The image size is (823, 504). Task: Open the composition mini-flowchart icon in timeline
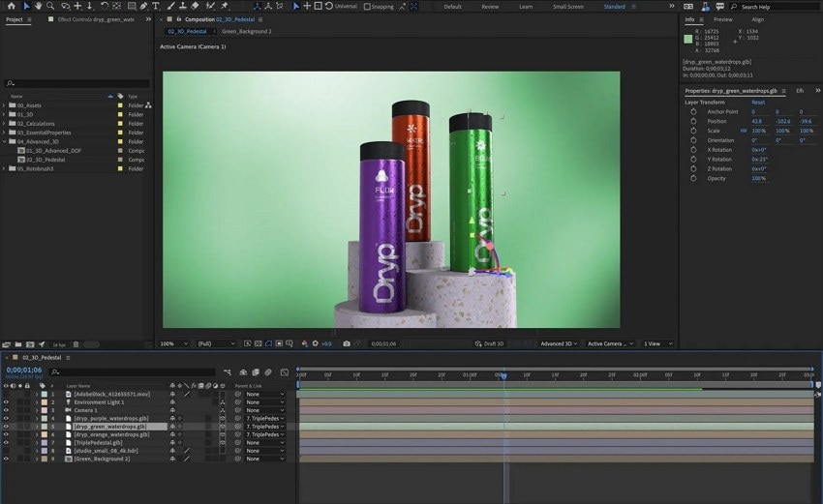pos(228,371)
